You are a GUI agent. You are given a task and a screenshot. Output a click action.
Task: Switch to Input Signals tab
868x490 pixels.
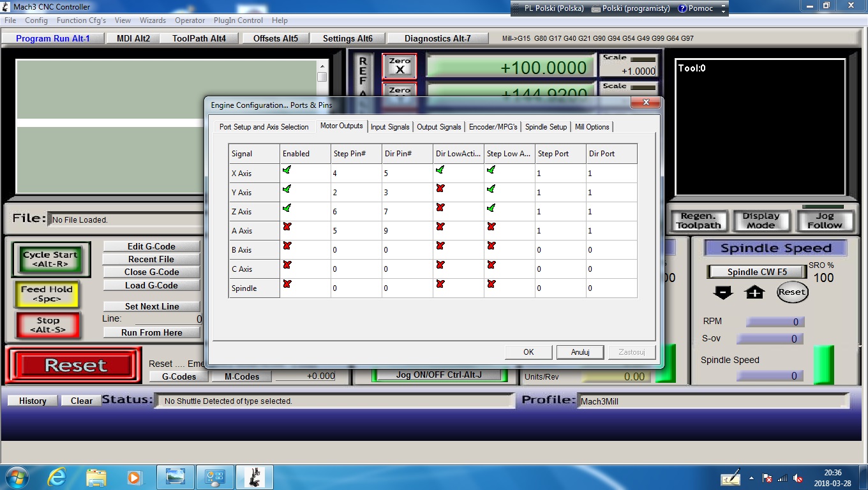[x=390, y=127]
